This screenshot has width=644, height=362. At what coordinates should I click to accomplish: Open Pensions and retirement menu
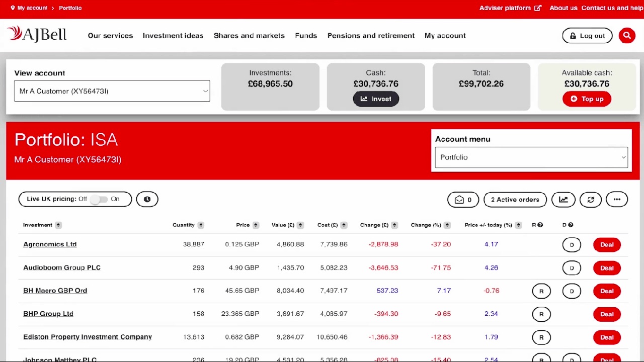[x=371, y=36]
